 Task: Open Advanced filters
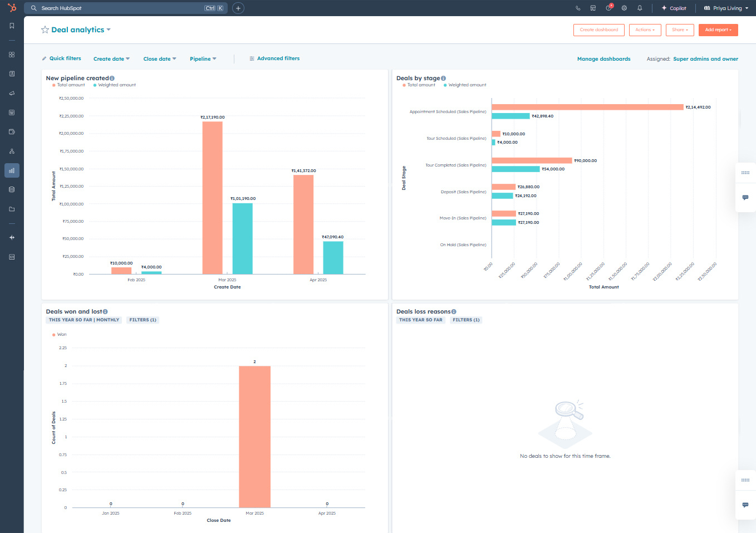pyautogui.click(x=274, y=58)
